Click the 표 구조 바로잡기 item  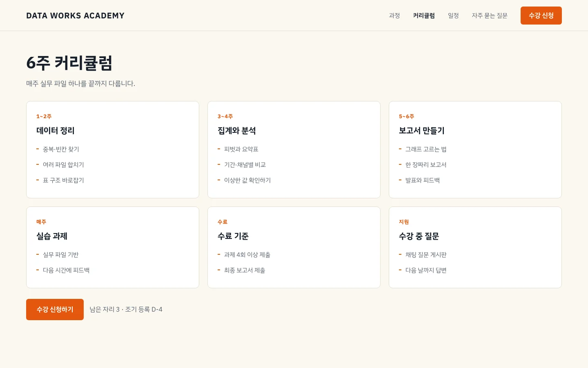point(63,180)
